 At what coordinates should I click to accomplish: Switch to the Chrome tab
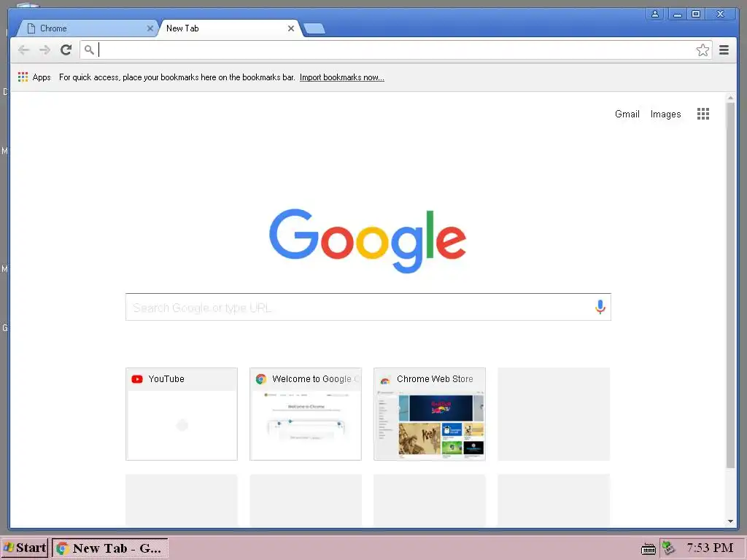click(86, 28)
